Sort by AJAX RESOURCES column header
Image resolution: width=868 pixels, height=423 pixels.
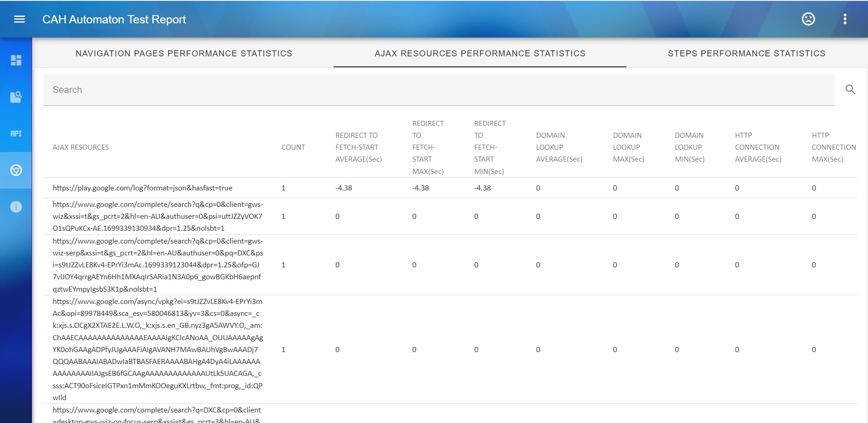pos(81,147)
